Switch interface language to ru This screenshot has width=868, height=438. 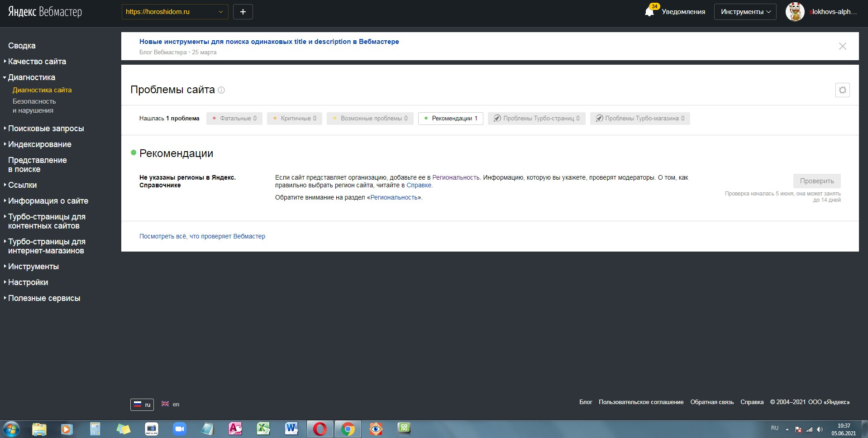click(142, 405)
